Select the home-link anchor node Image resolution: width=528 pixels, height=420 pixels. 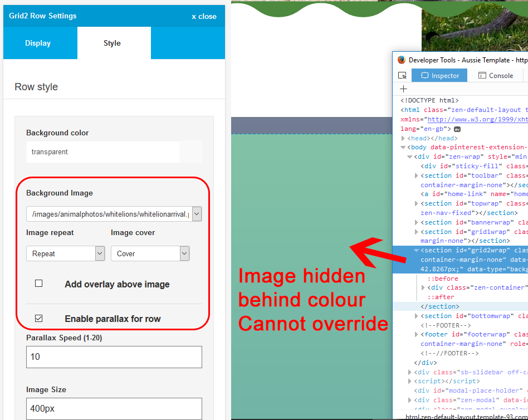(x=474, y=194)
